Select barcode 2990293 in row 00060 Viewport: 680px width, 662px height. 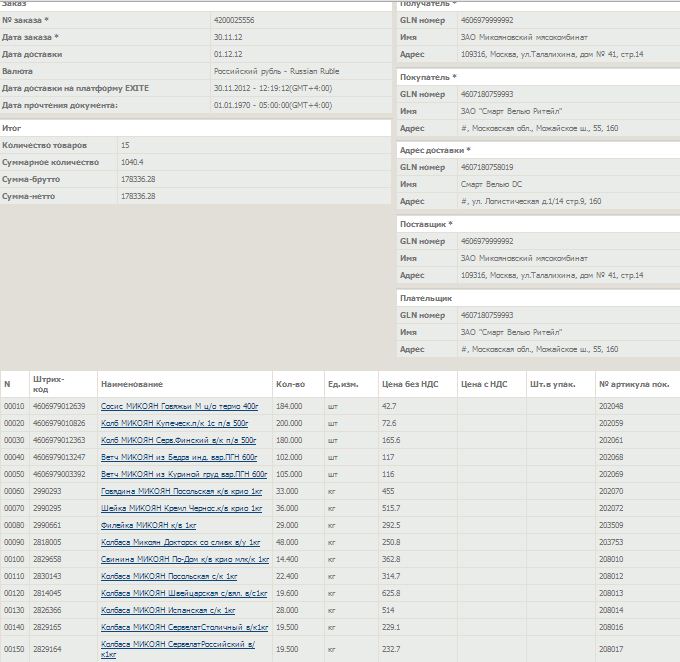(47, 491)
